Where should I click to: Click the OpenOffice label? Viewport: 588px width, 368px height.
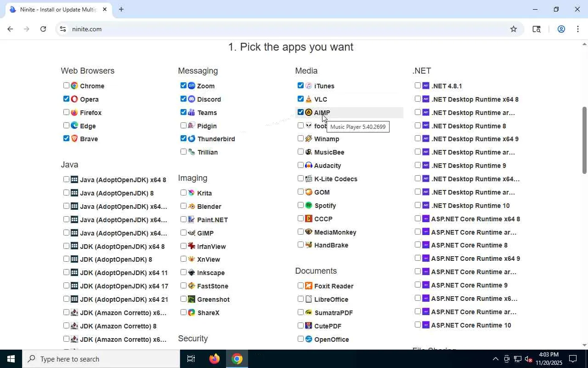point(332,339)
